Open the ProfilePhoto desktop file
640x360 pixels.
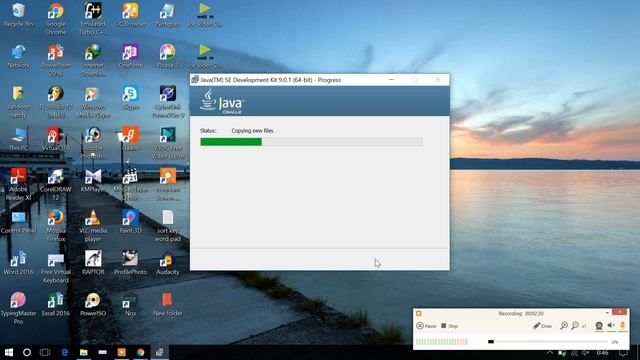pyautogui.click(x=130, y=263)
